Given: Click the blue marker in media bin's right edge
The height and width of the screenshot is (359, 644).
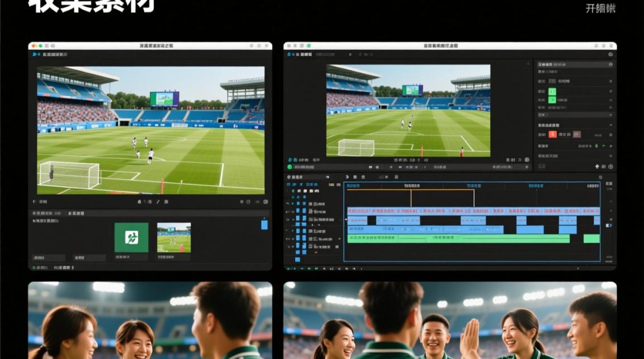Looking at the screenshot, I should point(264,224).
